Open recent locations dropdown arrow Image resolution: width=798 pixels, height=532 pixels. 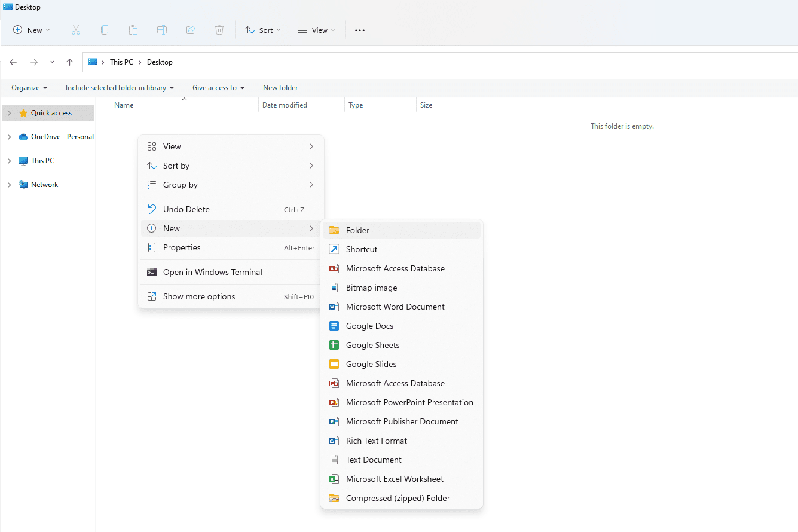click(x=52, y=62)
